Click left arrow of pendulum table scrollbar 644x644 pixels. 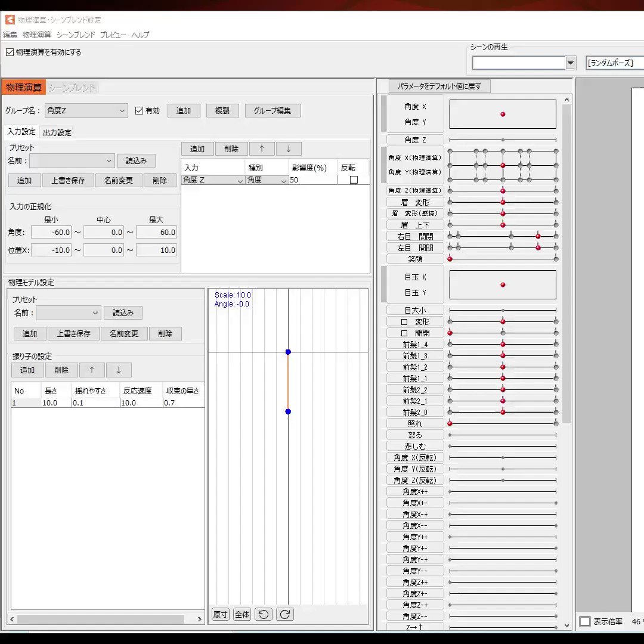pyautogui.click(x=12, y=619)
